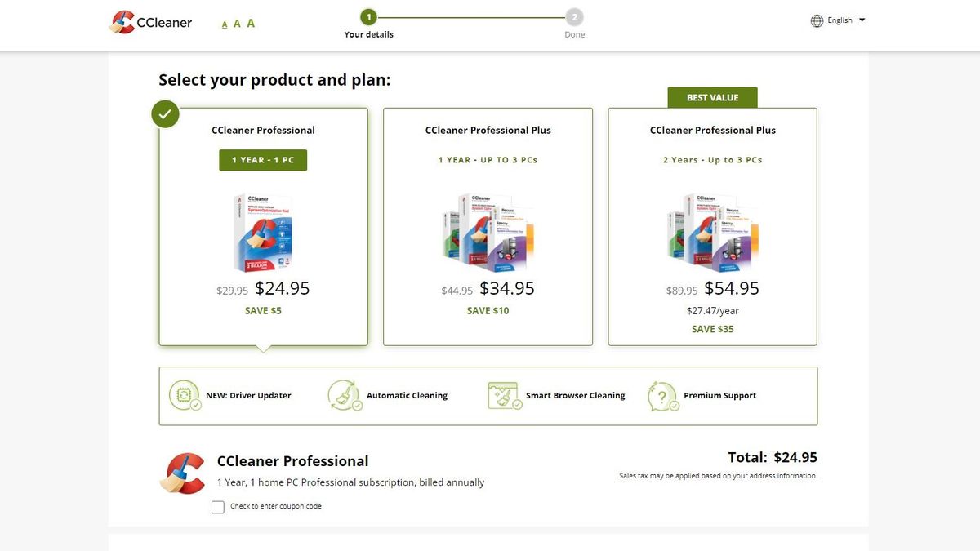This screenshot has width=980, height=551.
Task: Click the Best Value banner
Action: [712, 96]
